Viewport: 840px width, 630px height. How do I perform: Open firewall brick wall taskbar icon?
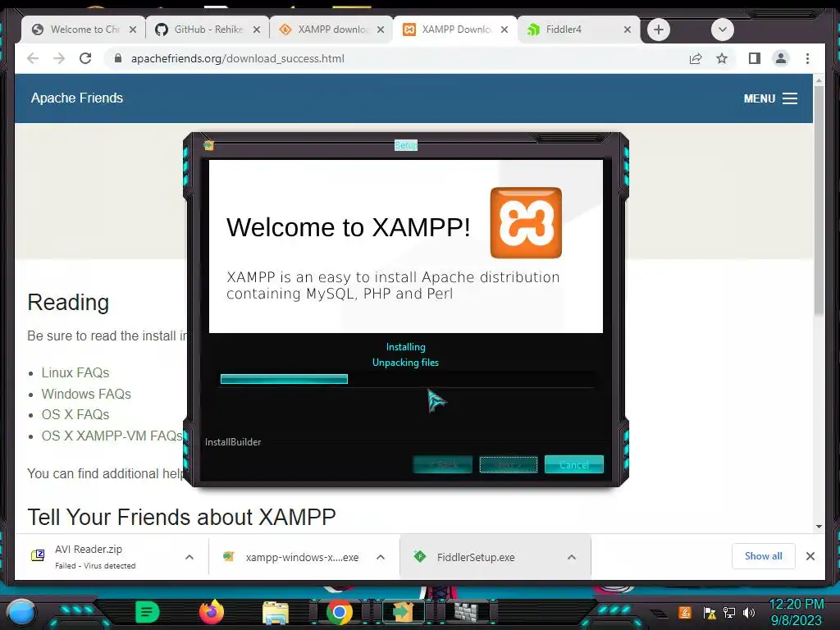click(x=468, y=612)
